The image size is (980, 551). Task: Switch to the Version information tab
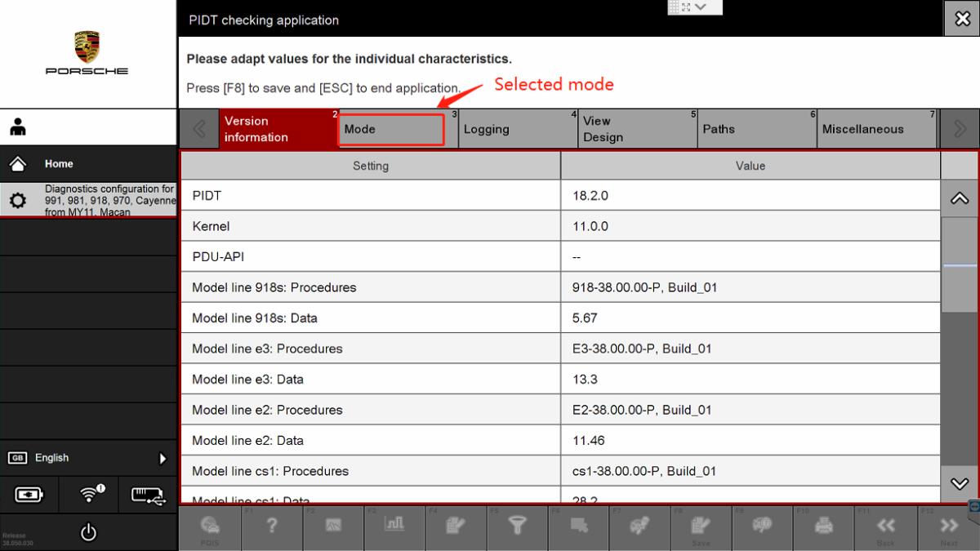278,129
